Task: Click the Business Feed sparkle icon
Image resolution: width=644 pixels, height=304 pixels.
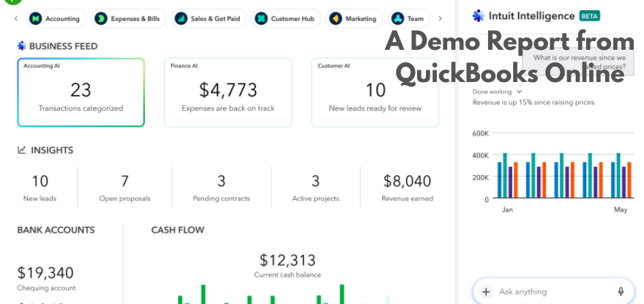Action: pos(22,45)
